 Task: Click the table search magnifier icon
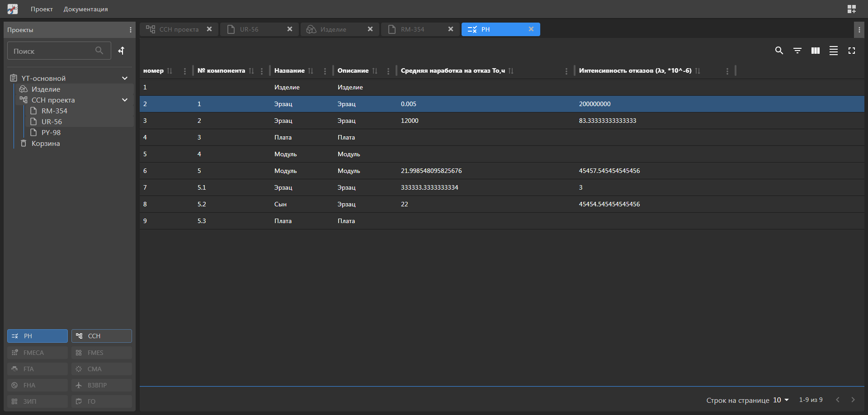pos(779,51)
